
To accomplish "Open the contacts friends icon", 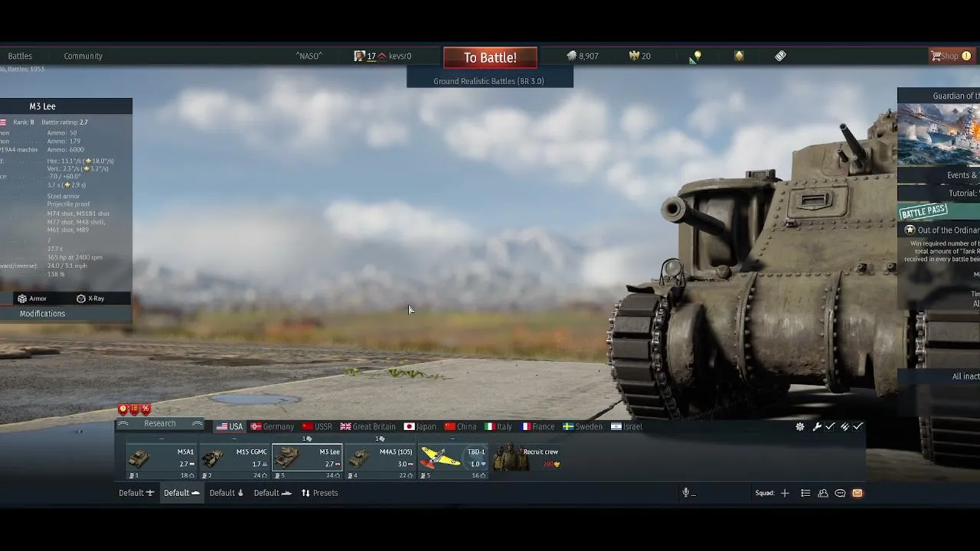I will click(x=823, y=494).
